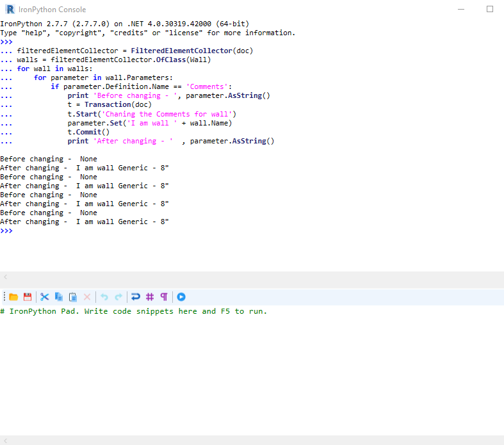Viewport: 504px width, 445px height.
Task: Maximize the IronPython Console window
Action: pos(489,10)
